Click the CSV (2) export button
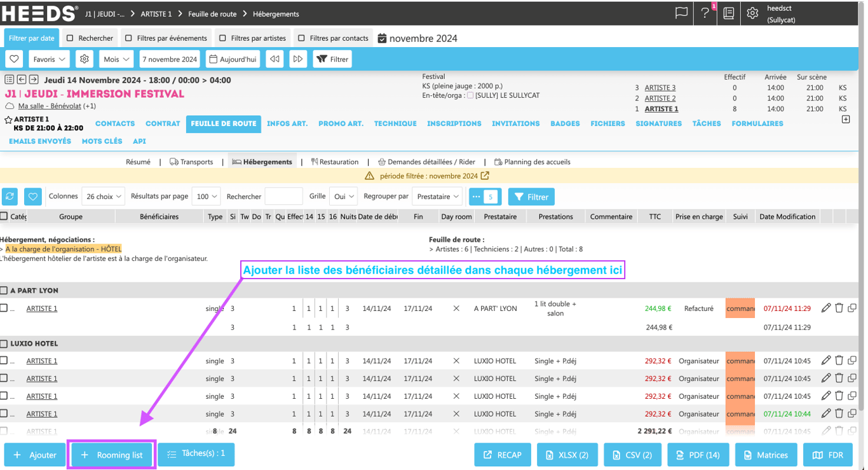The width and height of the screenshot is (868, 470). 632,455
